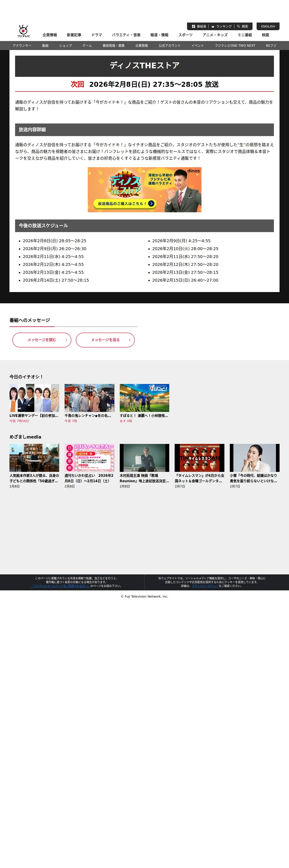The image size is (289, 868).
Task: Click schedule entry 2026年2月9日(月) 26:20～26:30
Action: pos(54,249)
